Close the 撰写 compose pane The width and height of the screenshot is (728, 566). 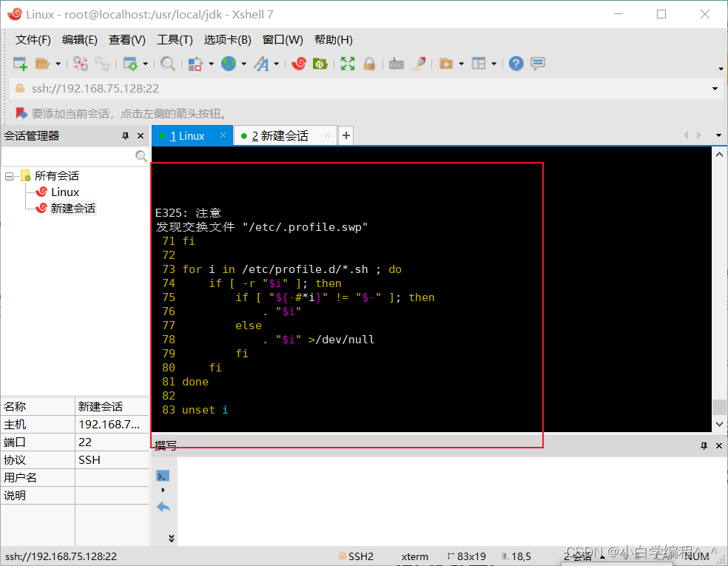(x=719, y=445)
